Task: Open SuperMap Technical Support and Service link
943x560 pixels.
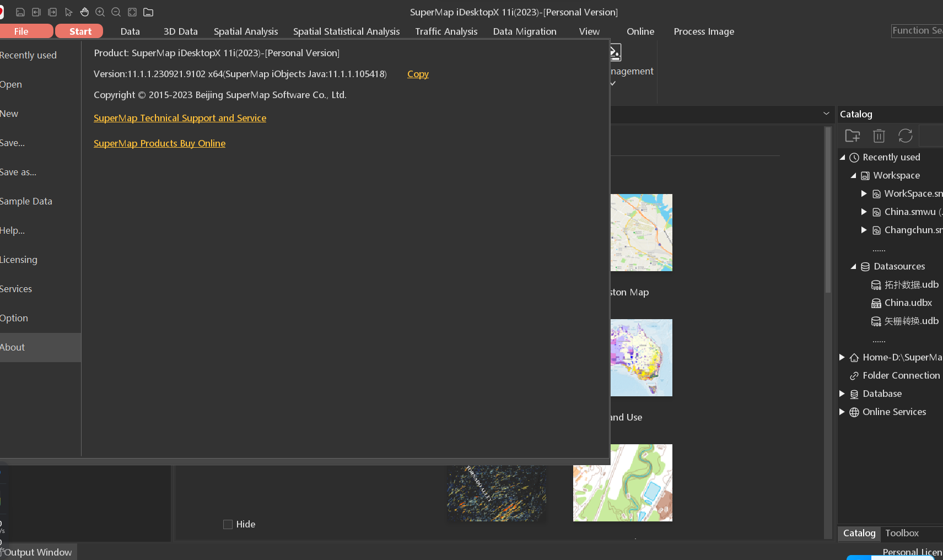Action: [180, 118]
